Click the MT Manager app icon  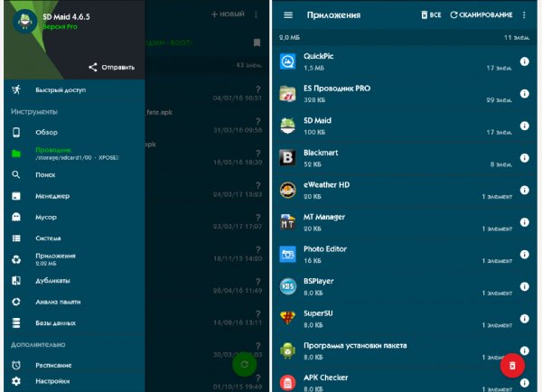click(287, 222)
